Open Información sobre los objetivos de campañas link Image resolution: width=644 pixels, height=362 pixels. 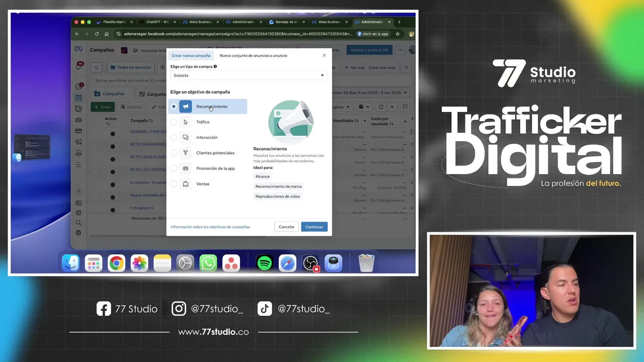210,227
